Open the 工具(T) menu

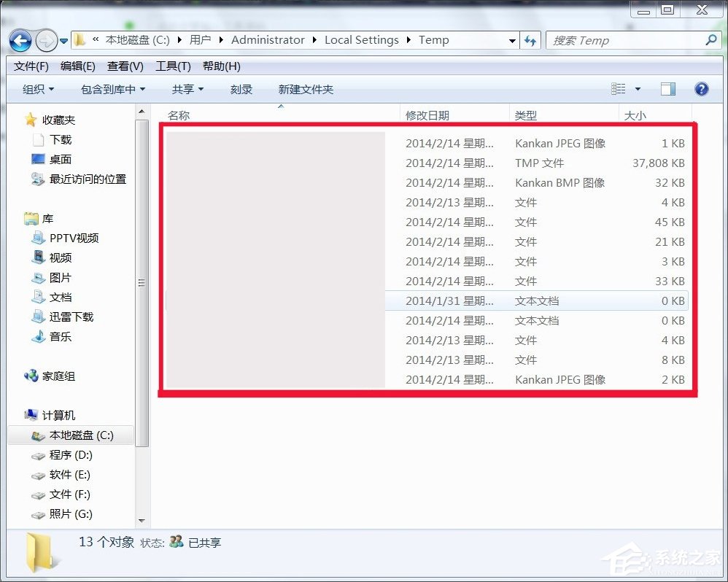coord(172,66)
